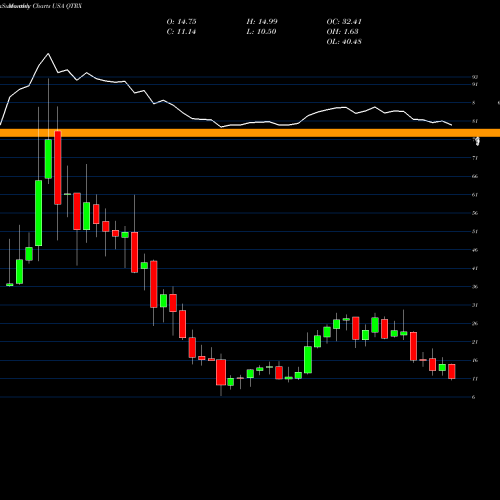Click the 21 price axis label
Image resolution: width=500 pixels, height=500 pixels.
475,342
